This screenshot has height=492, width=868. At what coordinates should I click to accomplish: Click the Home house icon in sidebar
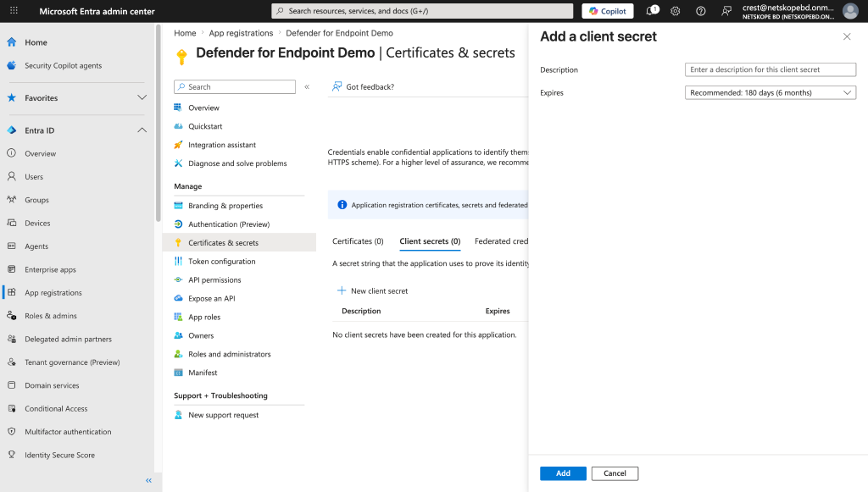click(x=12, y=42)
